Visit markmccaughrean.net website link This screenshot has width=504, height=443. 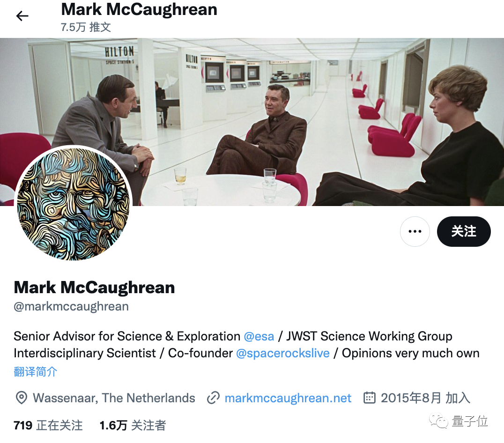288,398
